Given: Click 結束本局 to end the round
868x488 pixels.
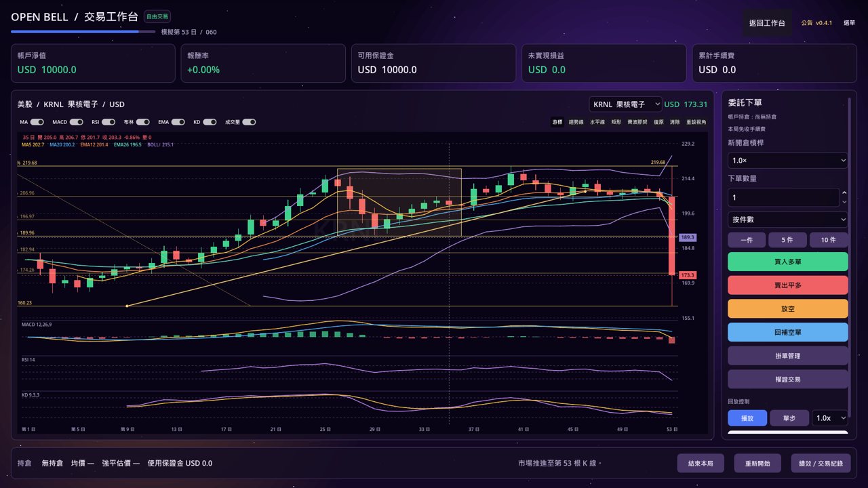Looking at the screenshot, I should [x=701, y=464].
